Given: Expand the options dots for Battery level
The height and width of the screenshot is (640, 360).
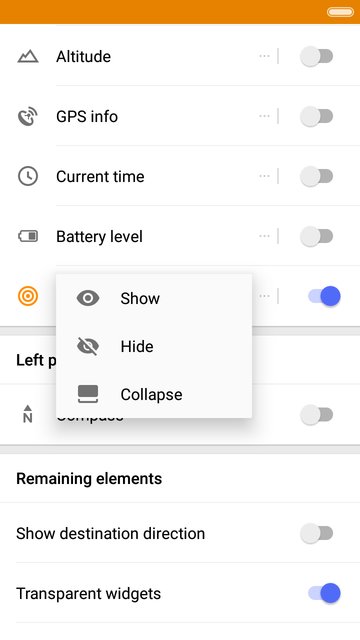Looking at the screenshot, I should tap(264, 236).
